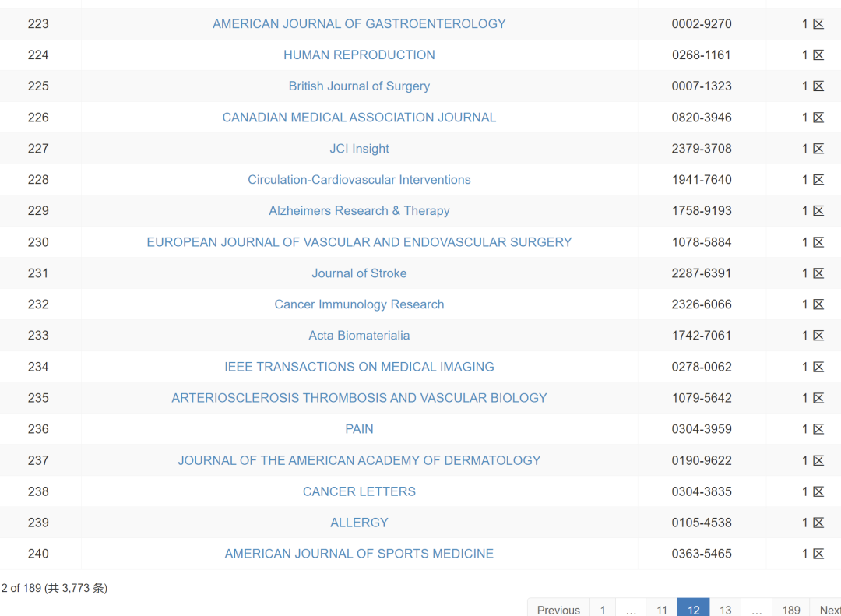Click 1区 rank in PAIN row
Image resolution: width=841 pixels, height=616 pixels.
tap(813, 429)
